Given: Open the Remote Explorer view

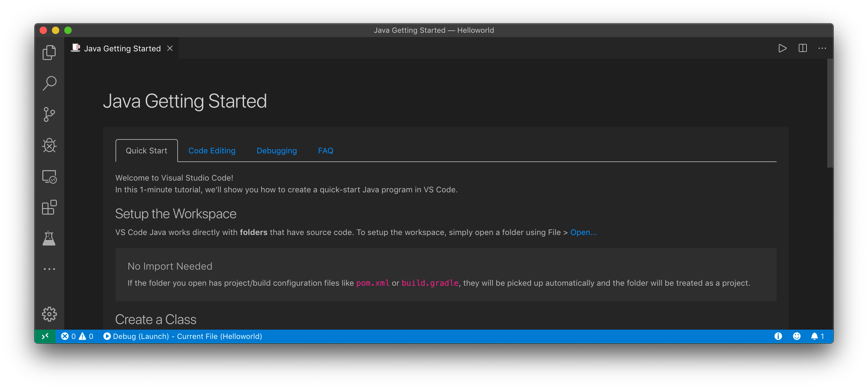Looking at the screenshot, I should [x=49, y=177].
